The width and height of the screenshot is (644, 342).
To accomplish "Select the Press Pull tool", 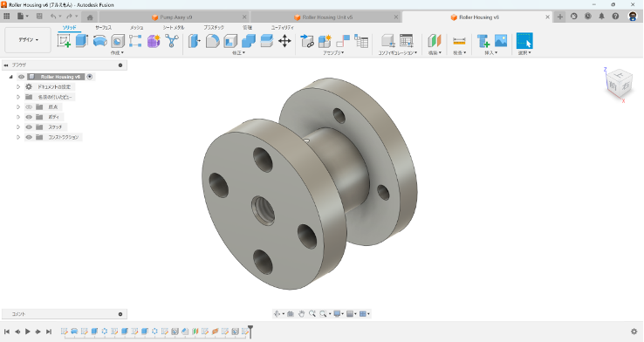I will [x=195, y=41].
